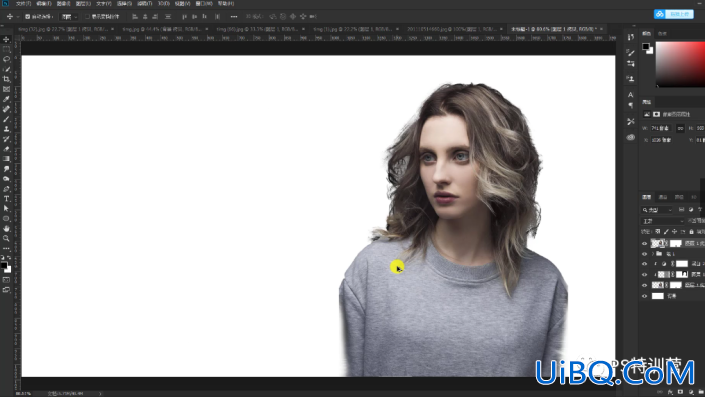Expand the 组 1 layer group
705x397 pixels.
(653, 254)
